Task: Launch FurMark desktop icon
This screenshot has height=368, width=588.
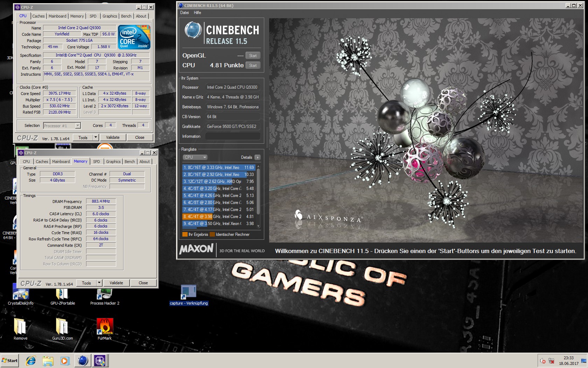Action: 105,329
